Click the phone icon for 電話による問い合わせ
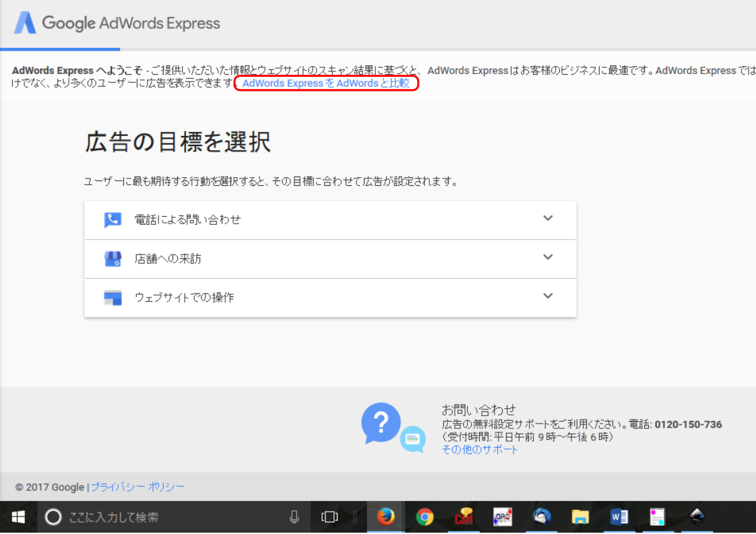 coord(113,220)
